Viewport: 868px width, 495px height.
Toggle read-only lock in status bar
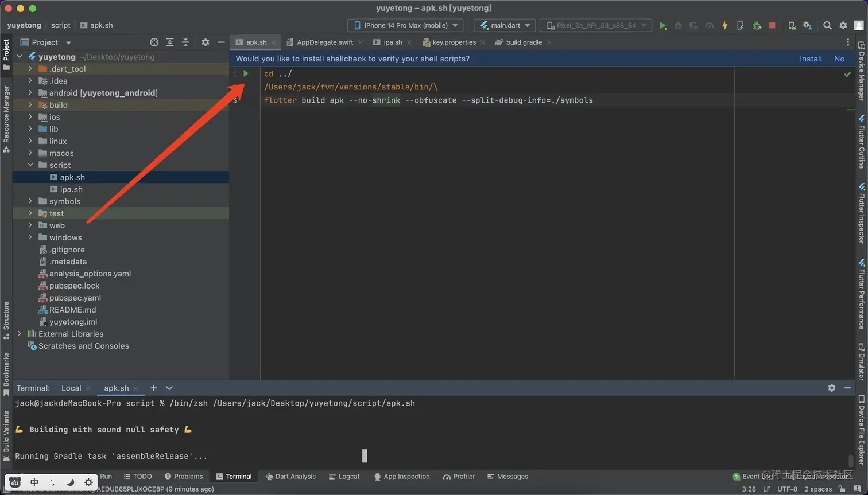point(842,489)
